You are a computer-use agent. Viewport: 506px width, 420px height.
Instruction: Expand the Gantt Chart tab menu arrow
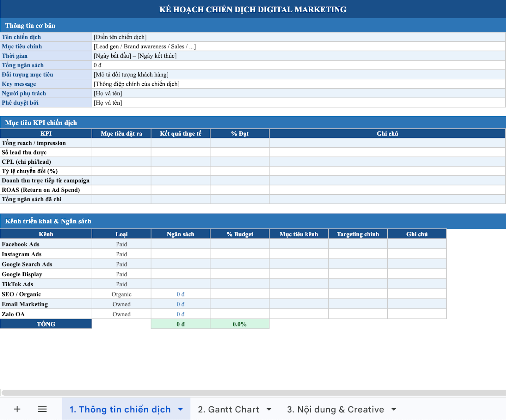tap(269, 409)
